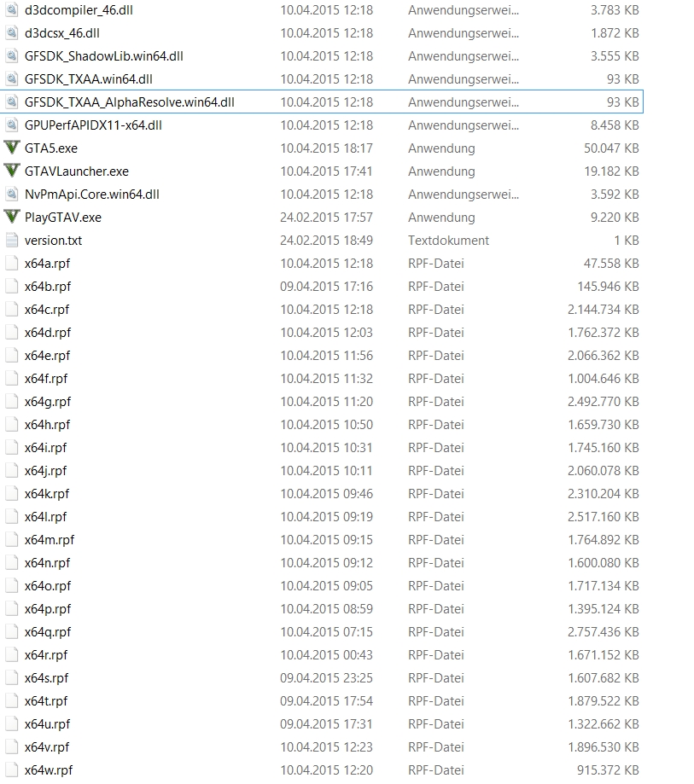This screenshot has height=784, width=694.
Task: Click the 1.004.646 KB size of x64f.rpf
Action: pos(604,379)
